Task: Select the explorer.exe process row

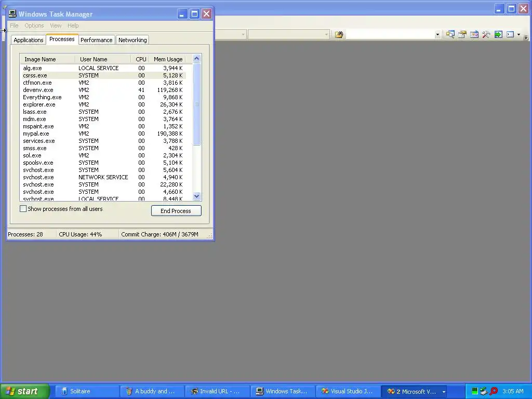Action: click(103, 104)
